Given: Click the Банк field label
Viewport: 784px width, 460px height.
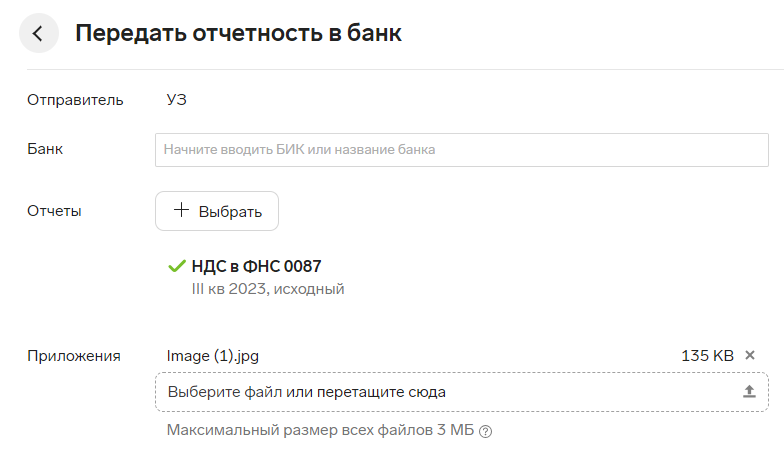Looking at the screenshot, I should (x=45, y=149).
